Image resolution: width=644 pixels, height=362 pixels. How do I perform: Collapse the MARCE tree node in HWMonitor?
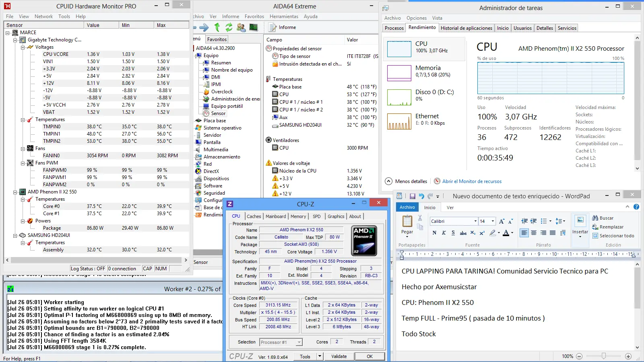point(8,33)
